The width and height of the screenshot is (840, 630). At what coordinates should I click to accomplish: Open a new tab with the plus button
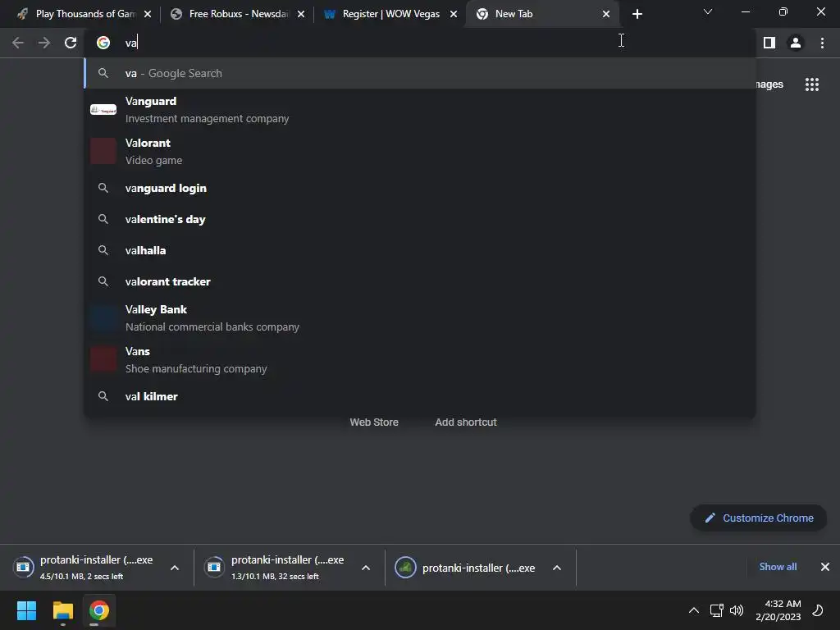[x=637, y=14]
